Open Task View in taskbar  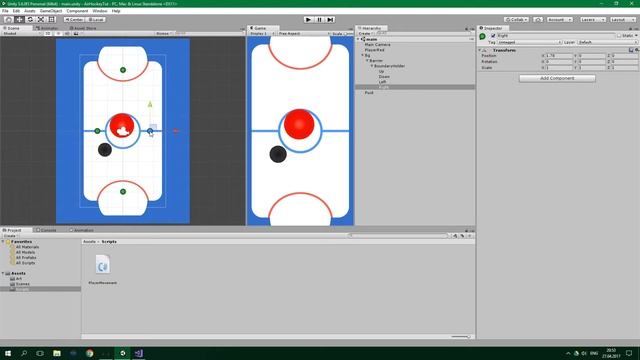click(40, 353)
